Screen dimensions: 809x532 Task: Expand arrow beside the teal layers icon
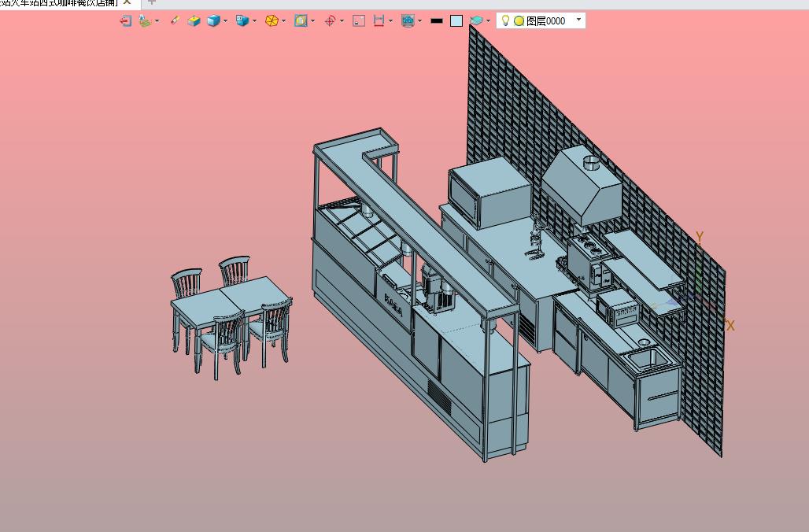pos(488,21)
